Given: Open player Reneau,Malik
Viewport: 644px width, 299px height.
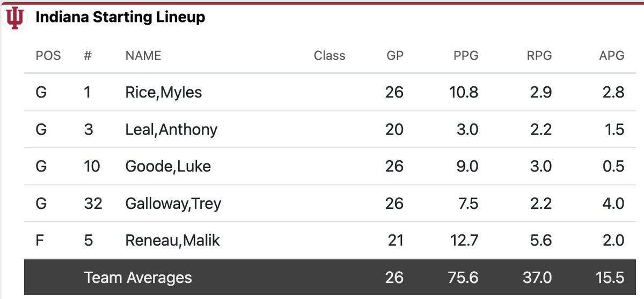Looking at the screenshot, I should 173,241.
